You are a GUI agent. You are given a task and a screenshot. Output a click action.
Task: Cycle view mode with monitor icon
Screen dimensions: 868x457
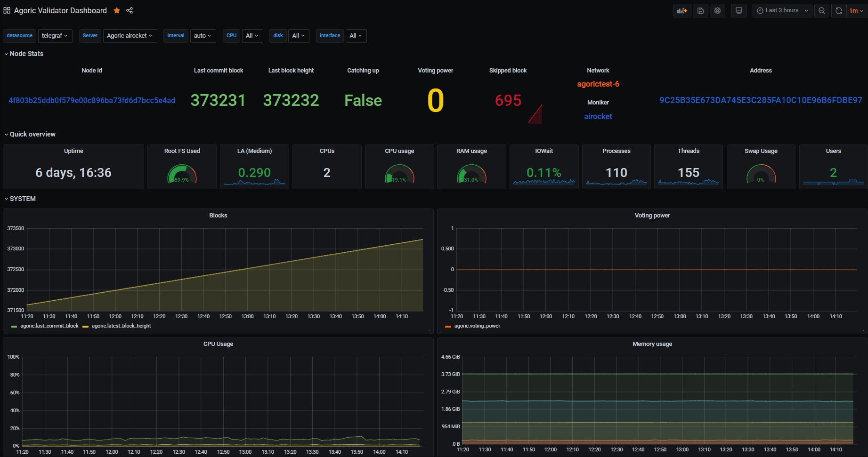click(x=738, y=10)
